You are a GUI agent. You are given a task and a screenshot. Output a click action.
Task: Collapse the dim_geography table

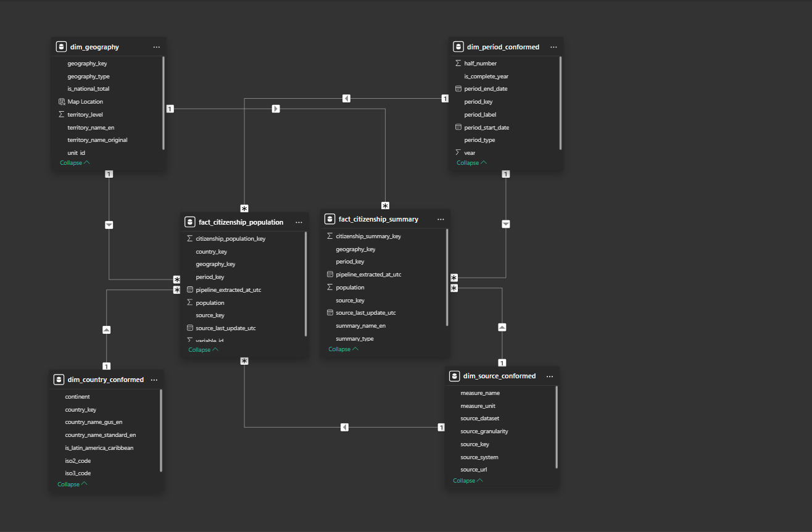tap(75, 163)
